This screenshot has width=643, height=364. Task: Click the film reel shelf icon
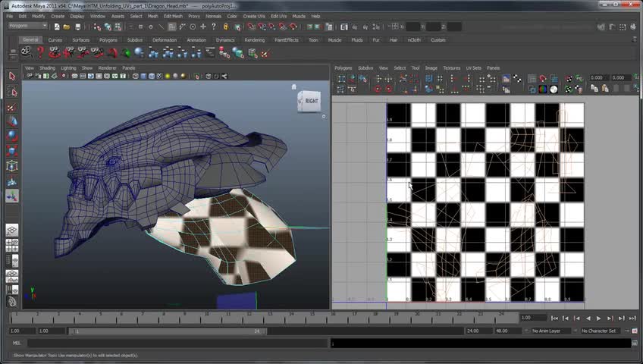click(x=27, y=52)
